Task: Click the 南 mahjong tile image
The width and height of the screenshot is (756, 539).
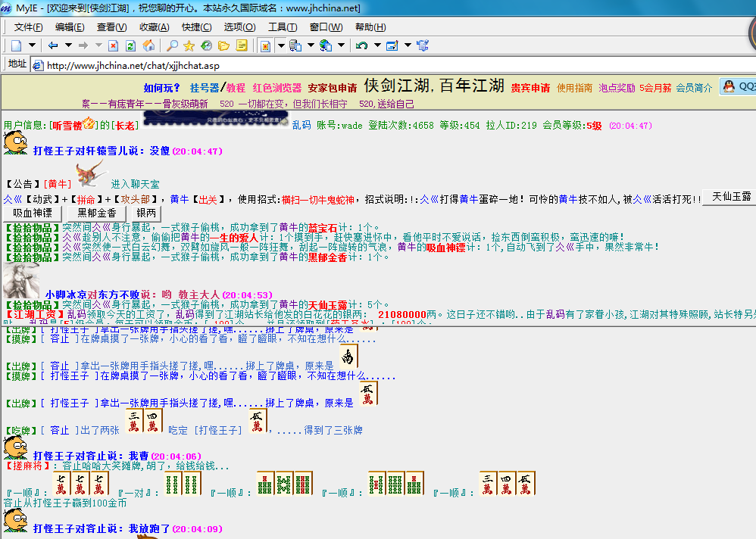Action: [x=348, y=357]
